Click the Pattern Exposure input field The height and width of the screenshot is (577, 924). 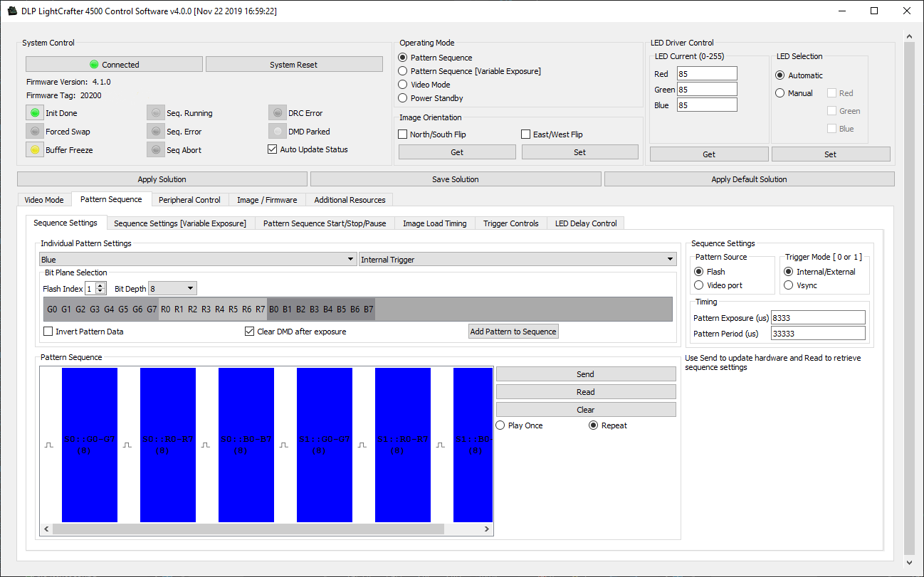(818, 318)
